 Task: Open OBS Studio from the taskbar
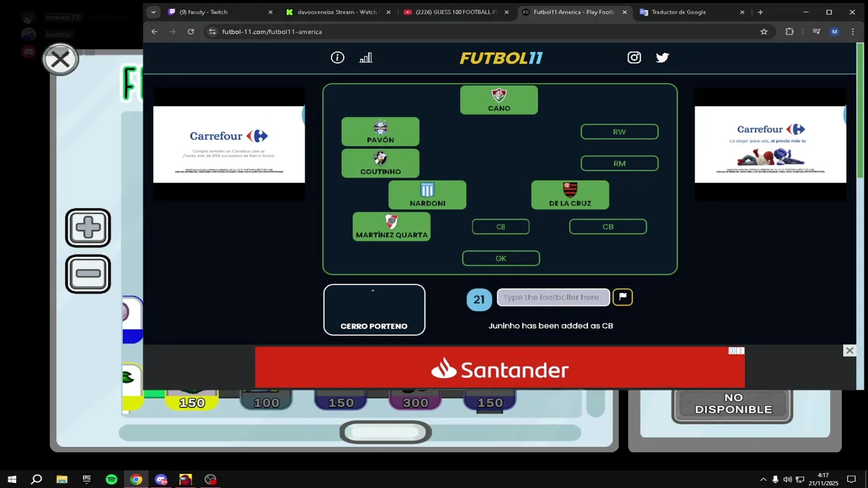click(210, 479)
